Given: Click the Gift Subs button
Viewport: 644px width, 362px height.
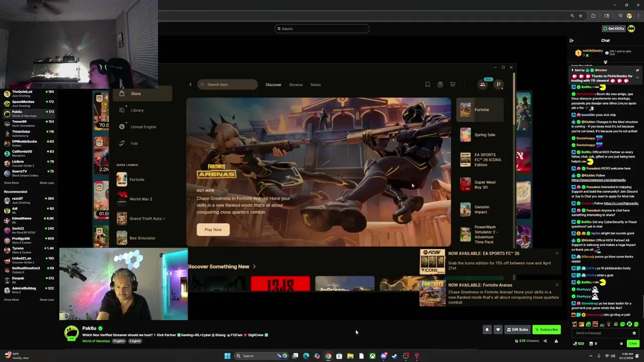Looking at the screenshot, I should tap(518, 330).
